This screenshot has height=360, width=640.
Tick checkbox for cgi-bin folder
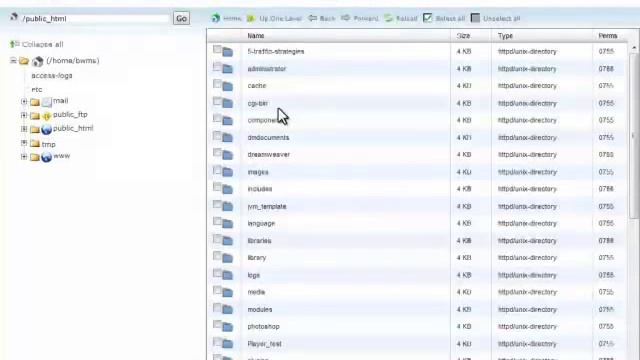(217, 101)
